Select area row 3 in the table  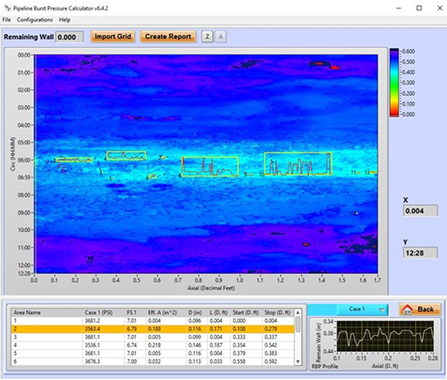pyautogui.click(x=153, y=337)
